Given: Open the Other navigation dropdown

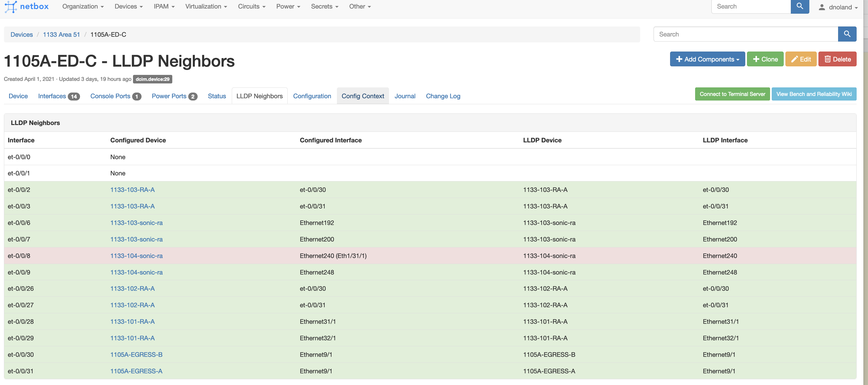Looking at the screenshot, I should [x=360, y=6].
